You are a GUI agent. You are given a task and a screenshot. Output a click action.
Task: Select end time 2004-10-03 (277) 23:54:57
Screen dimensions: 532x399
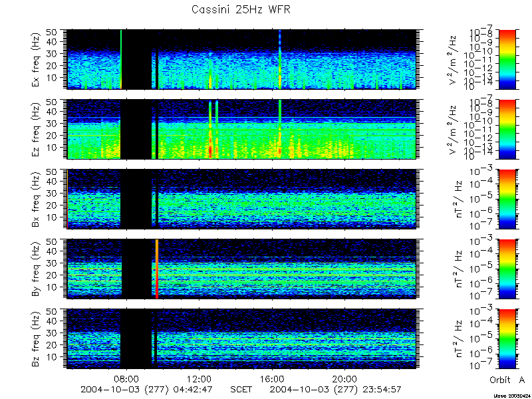(x=335, y=389)
